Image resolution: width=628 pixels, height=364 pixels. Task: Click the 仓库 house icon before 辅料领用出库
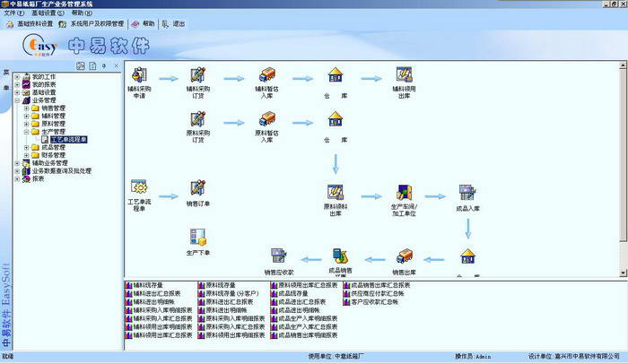tap(336, 75)
